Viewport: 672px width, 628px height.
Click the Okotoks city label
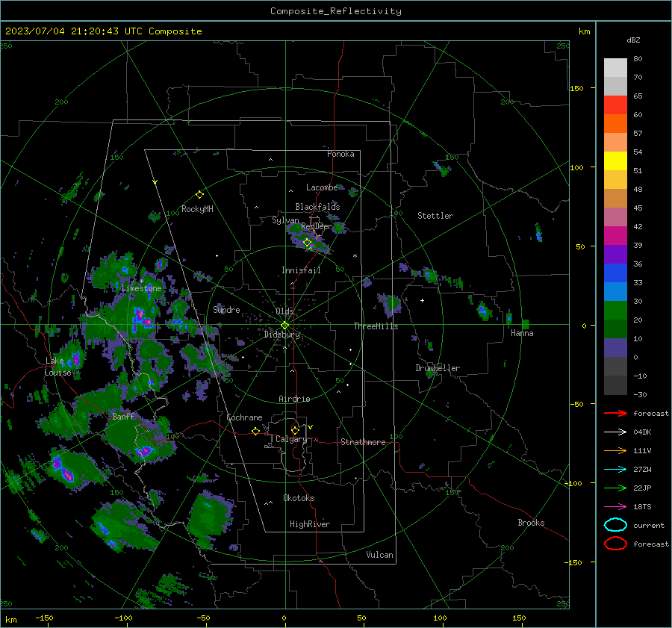click(x=299, y=498)
